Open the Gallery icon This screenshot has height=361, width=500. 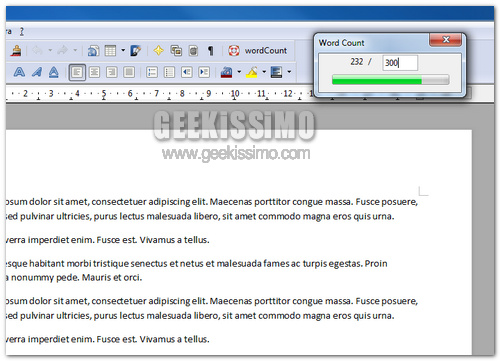176,51
